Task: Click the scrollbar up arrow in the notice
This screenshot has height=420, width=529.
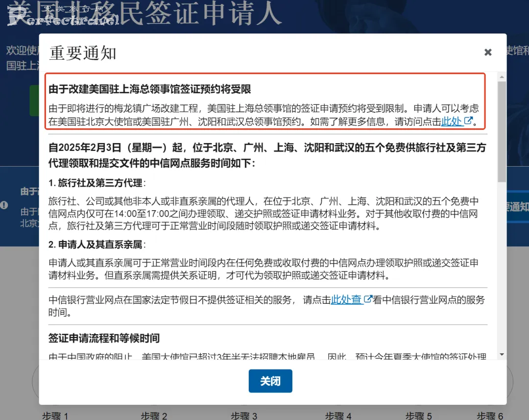Action: (x=502, y=77)
